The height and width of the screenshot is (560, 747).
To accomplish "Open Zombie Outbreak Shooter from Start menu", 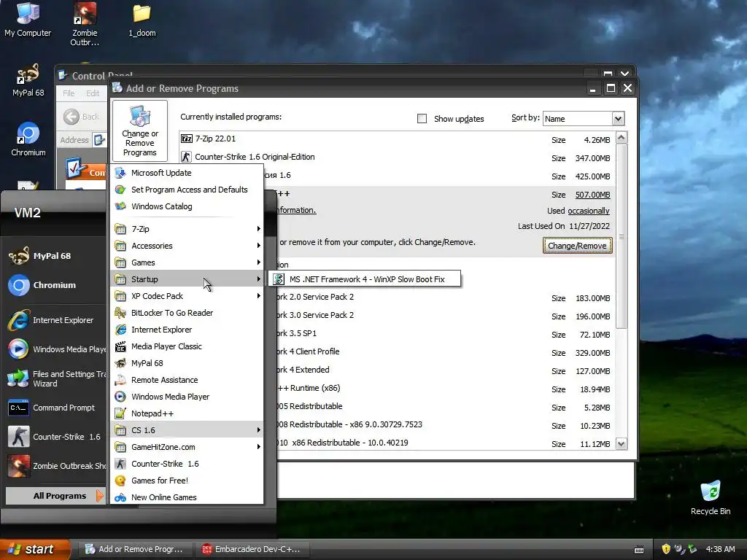I will [x=56, y=466].
